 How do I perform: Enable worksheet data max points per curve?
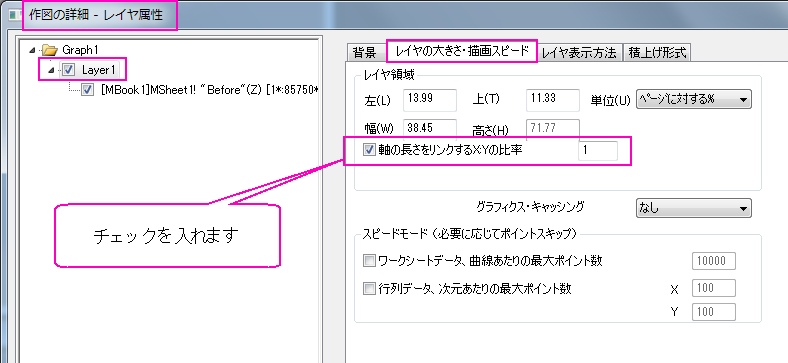(x=369, y=261)
